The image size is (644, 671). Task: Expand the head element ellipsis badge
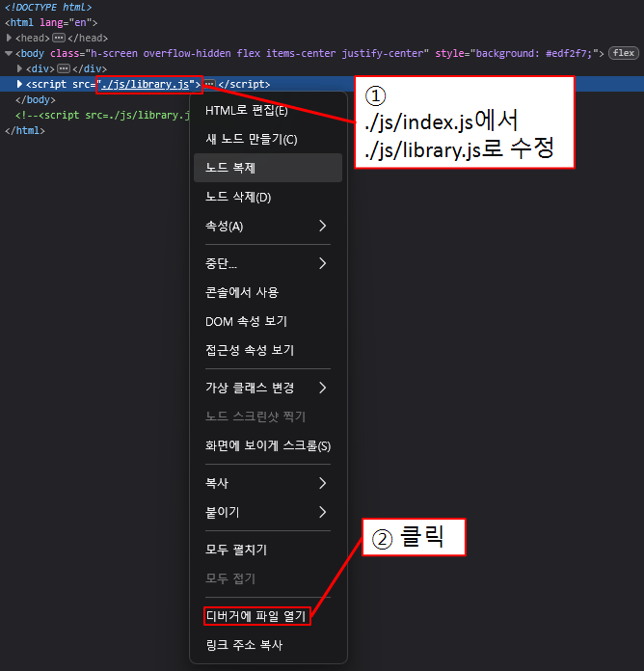58,38
